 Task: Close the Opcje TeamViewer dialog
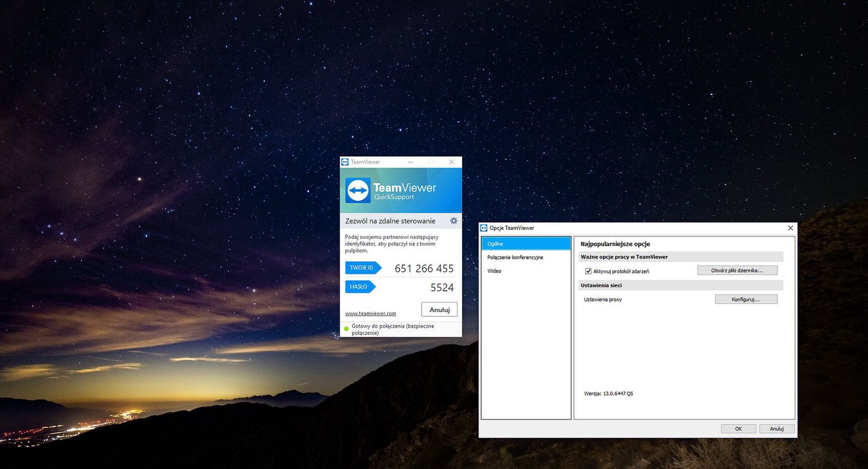790,228
